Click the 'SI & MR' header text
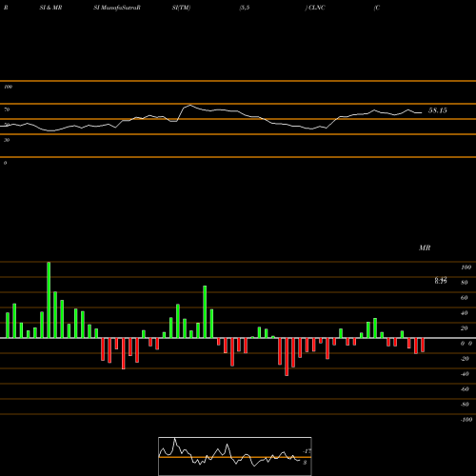 coord(50,8)
